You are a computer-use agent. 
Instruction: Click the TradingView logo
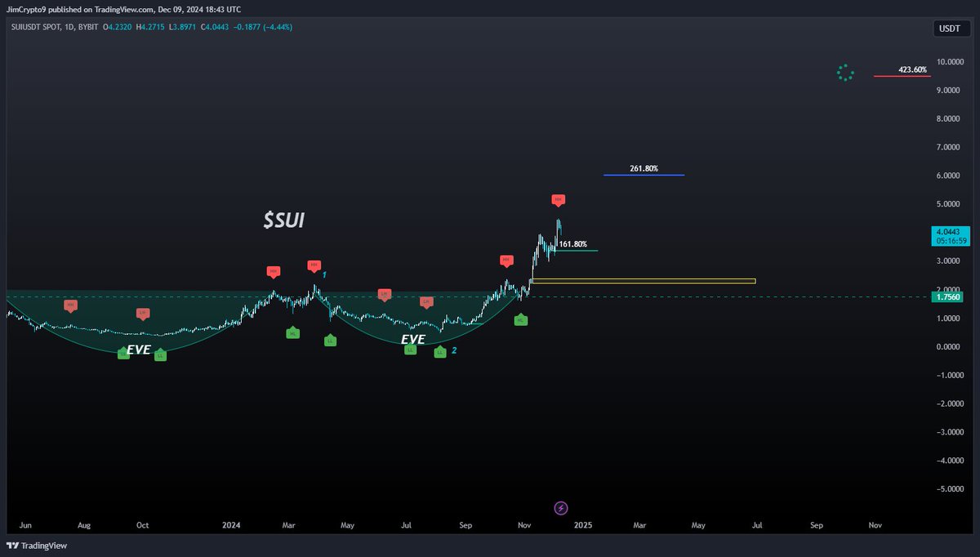[38, 546]
